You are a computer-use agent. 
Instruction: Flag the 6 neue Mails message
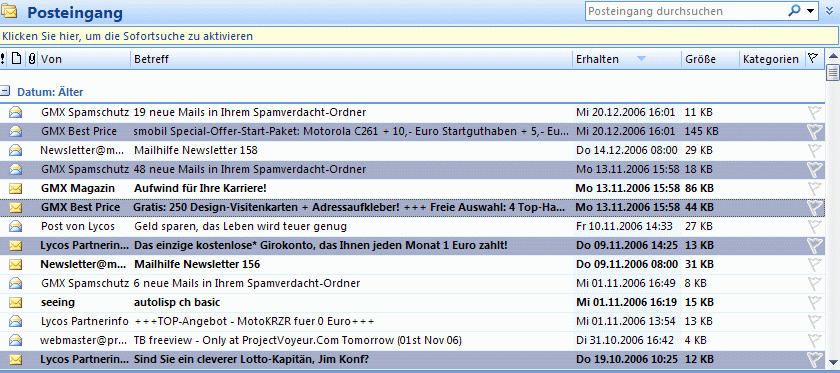point(814,283)
